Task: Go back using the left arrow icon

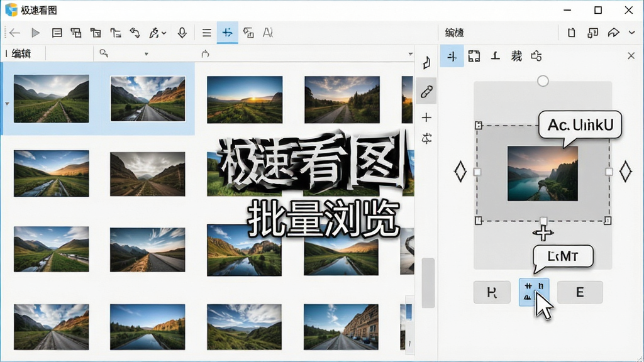Action: (x=15, y=33)
